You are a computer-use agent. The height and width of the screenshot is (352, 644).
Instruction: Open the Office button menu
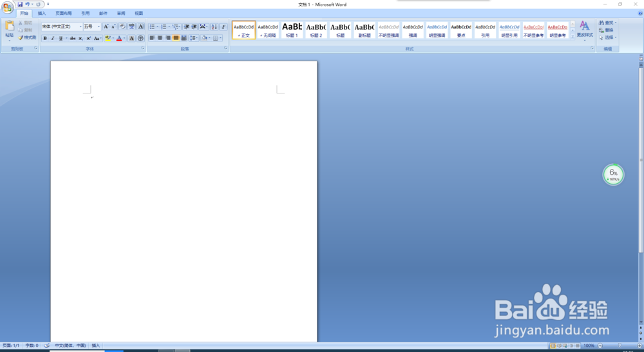[7, 7]
